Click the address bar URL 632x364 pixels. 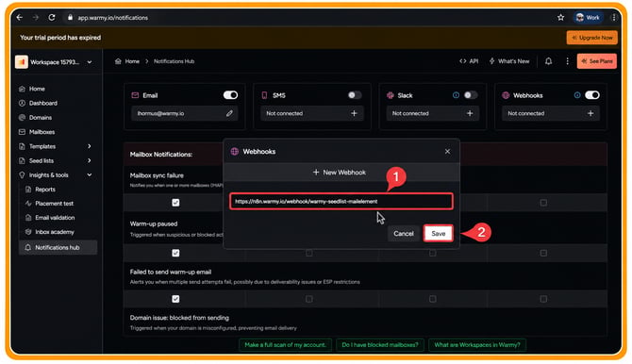click(113, 18)
